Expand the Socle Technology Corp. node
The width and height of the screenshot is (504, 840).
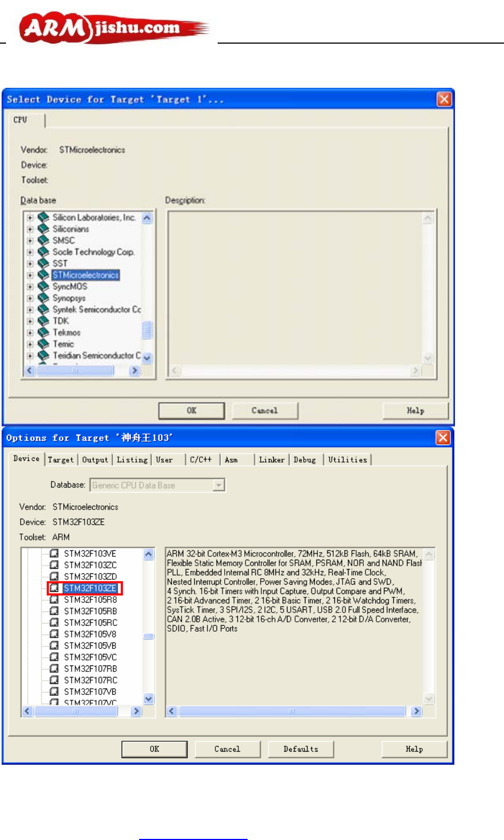(x=31, y=252)
